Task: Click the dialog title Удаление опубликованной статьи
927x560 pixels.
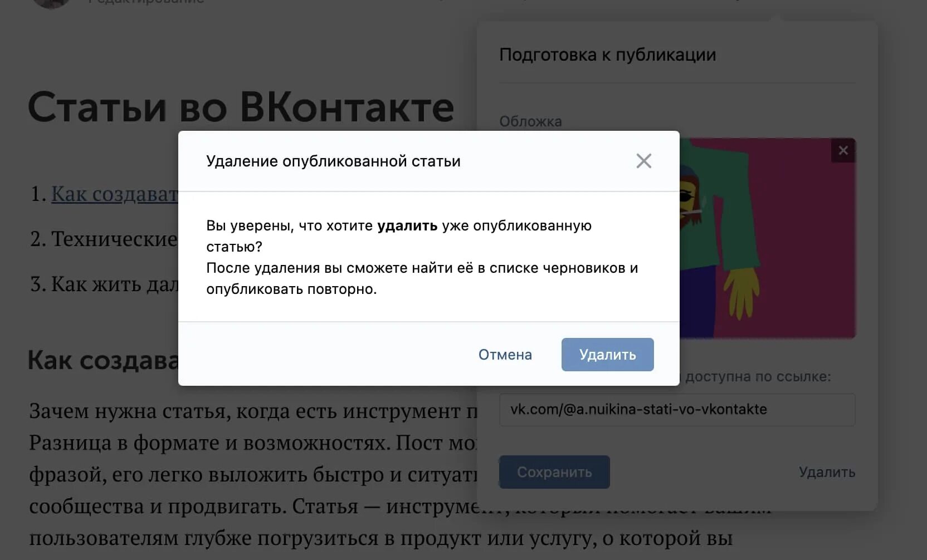Action: tap(333, 161)
